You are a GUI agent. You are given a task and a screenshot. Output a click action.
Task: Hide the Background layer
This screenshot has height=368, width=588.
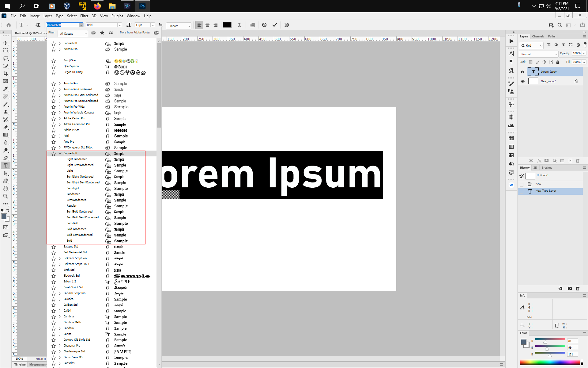click(x=523, y=81)
